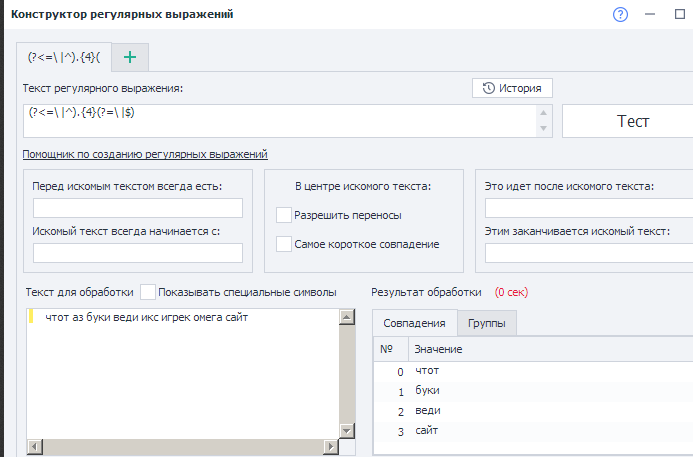
Task: Minimize the regex constructor window
Action: tap(650, 14)
